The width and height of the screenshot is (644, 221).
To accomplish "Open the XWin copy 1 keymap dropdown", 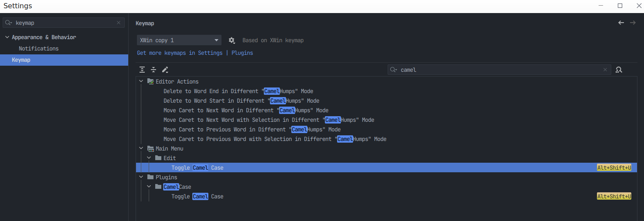I will click(179, 40).
